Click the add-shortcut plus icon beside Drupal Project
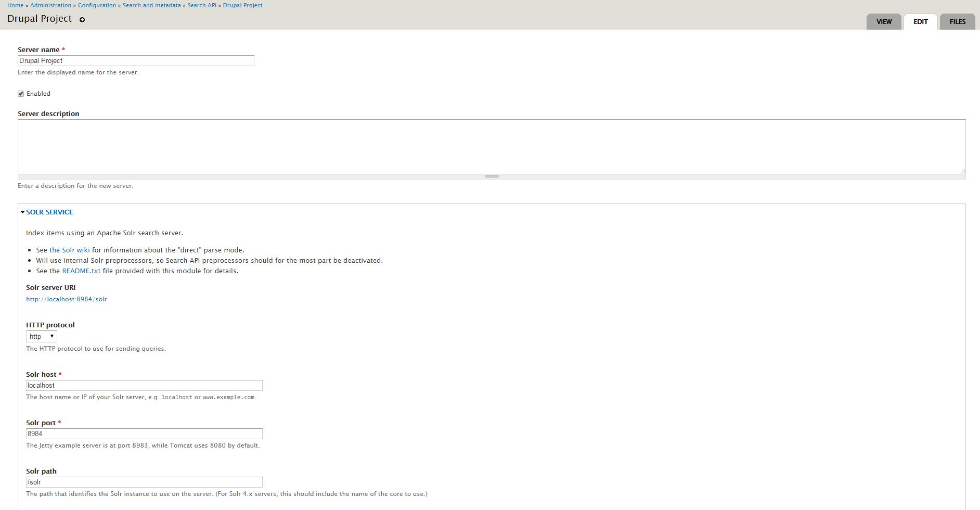The width and height of the screenshot is (980, 510). point(82,20)
